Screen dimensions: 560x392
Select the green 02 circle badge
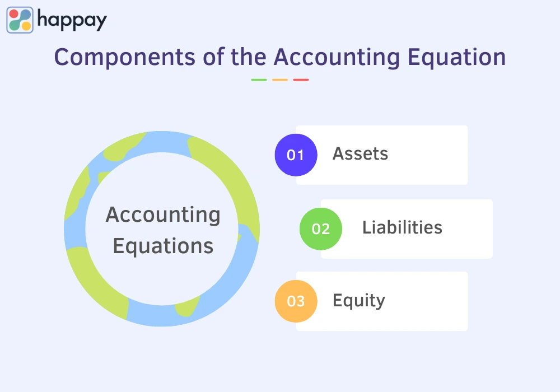[321, 228]
